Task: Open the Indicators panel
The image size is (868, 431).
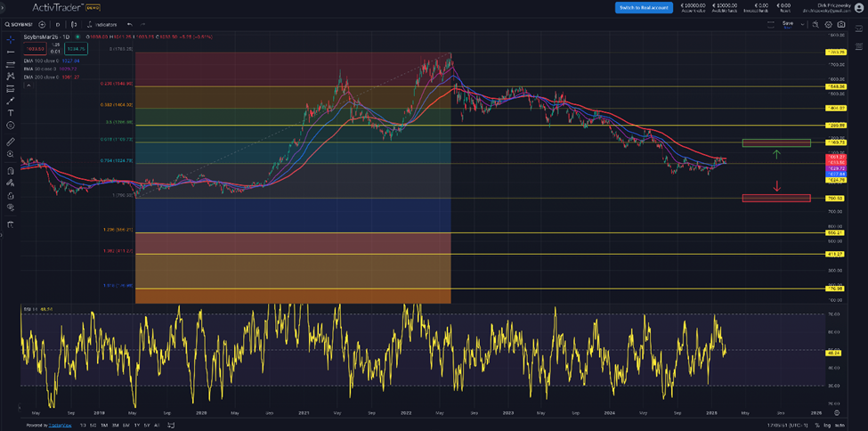Action: (x=105, y=24)
